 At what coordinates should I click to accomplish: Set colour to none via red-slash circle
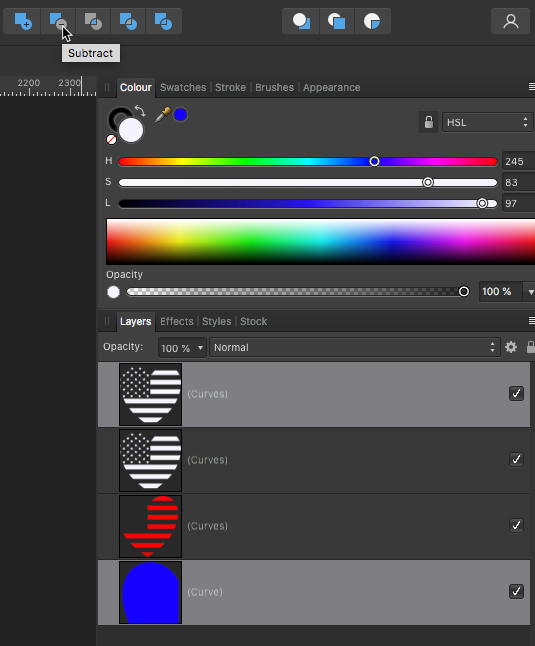coord(111,140)
